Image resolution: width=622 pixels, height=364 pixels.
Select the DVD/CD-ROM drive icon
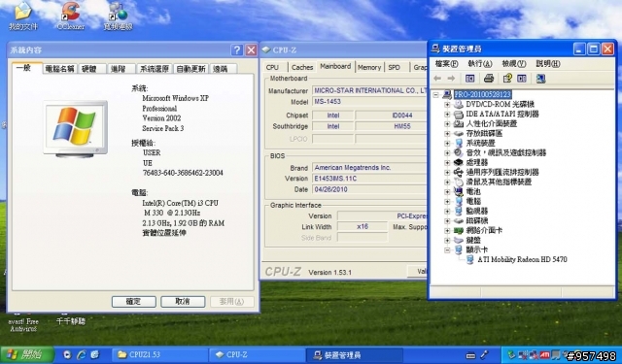click(459, 104)
